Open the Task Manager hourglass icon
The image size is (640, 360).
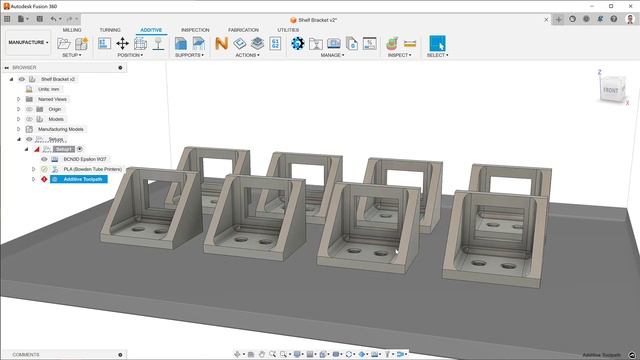pos(316,43)
